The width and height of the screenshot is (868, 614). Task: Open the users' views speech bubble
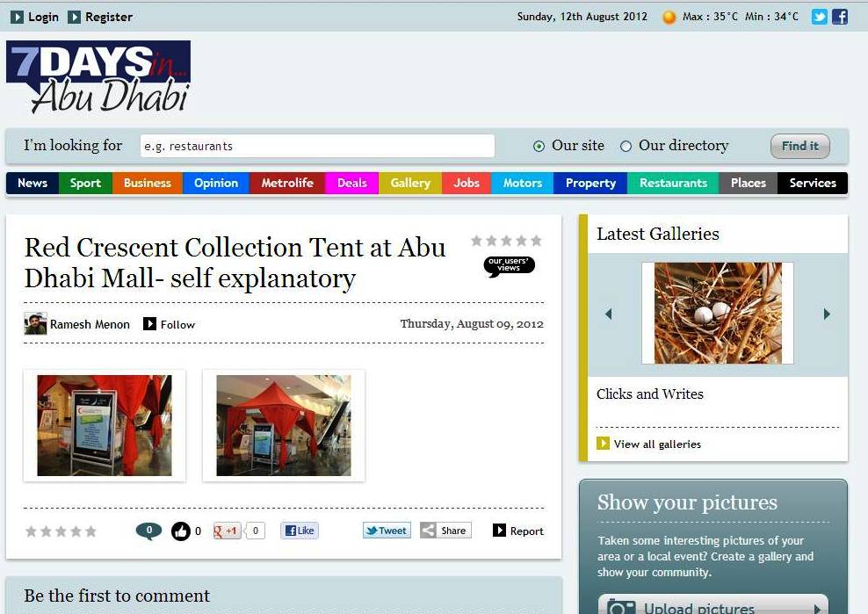pyautogui.click(x=509, y=265)
